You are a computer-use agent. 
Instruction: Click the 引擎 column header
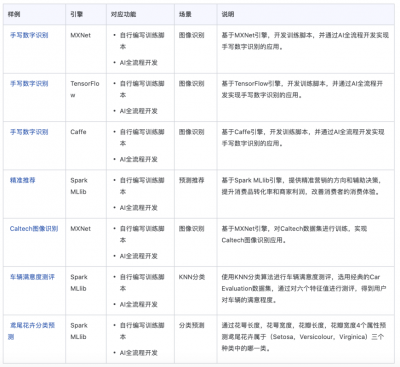77,14
